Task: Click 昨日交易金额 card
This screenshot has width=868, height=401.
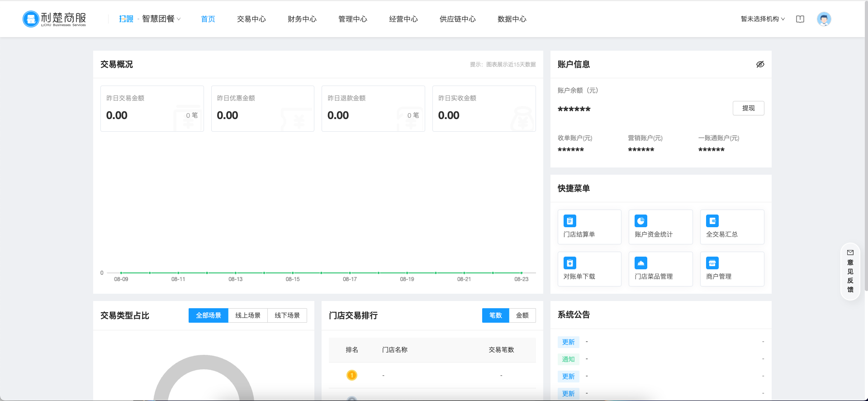Action: (x=152, y=109)
